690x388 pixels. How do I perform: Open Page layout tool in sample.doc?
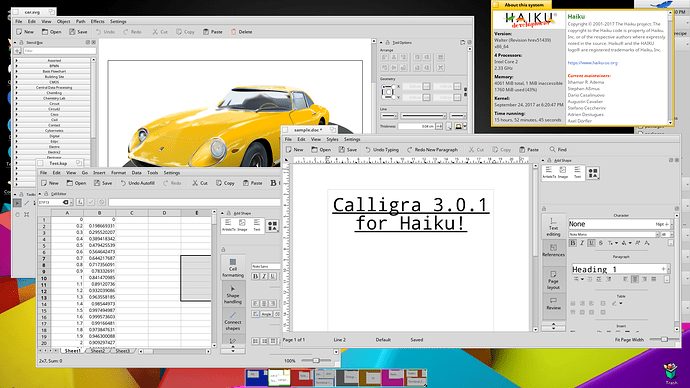pos(553,280)
